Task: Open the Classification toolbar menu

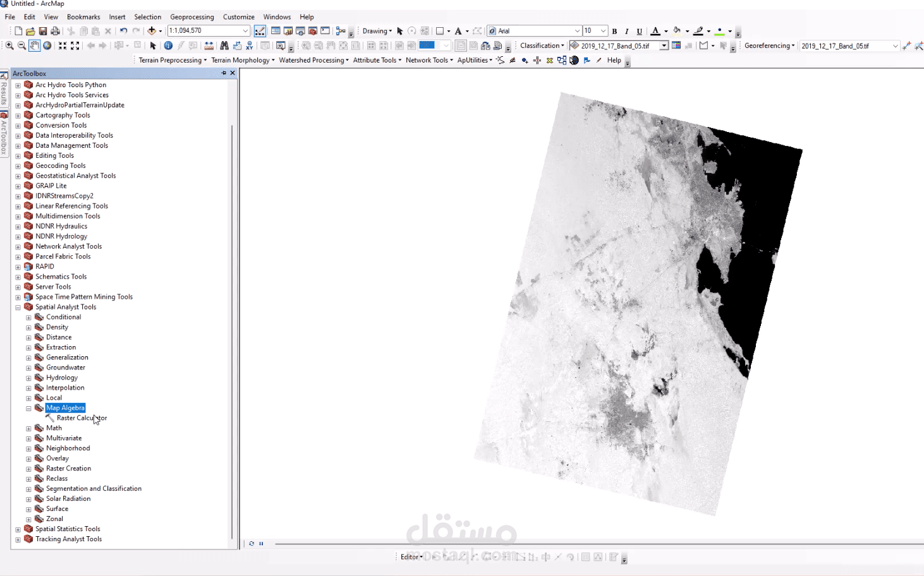Action: click(542, 45)
